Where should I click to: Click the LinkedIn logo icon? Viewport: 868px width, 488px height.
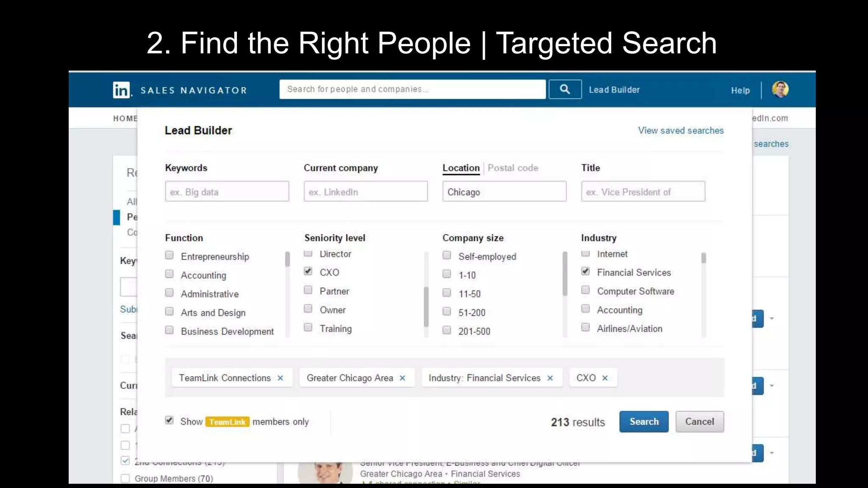[122, 90]
